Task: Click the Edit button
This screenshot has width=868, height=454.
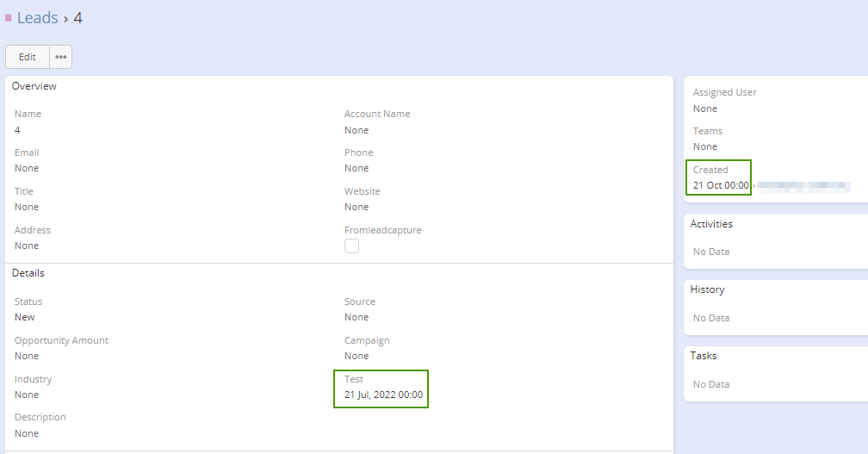Action: (28, 57)
